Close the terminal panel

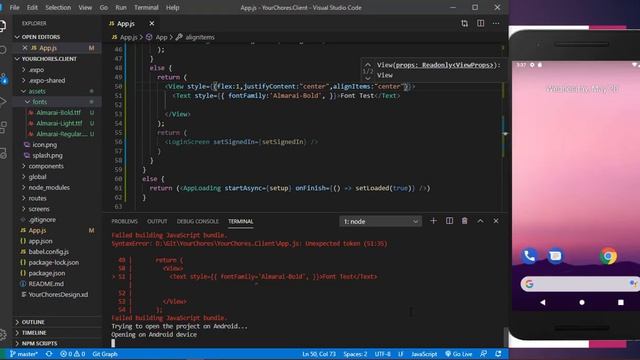(x=496, y=221)
